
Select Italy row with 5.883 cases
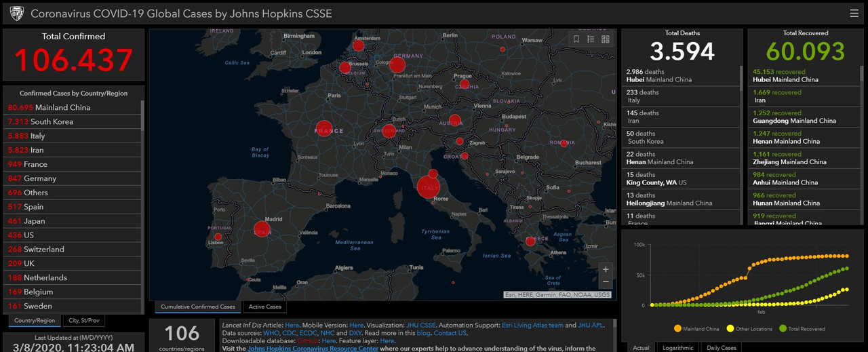73,136
